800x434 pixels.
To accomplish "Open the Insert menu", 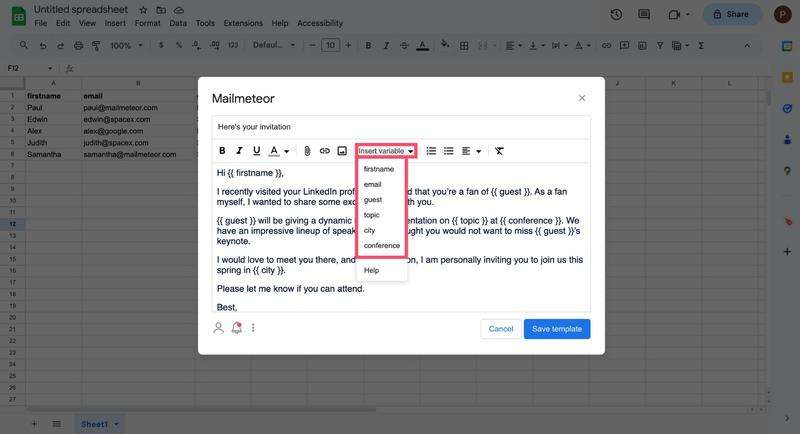I will (115, 23).
